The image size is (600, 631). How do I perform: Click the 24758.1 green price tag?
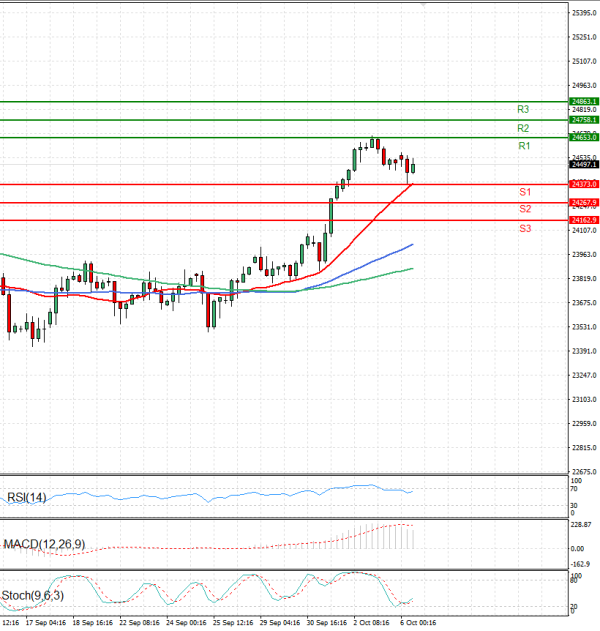(584, 120)
